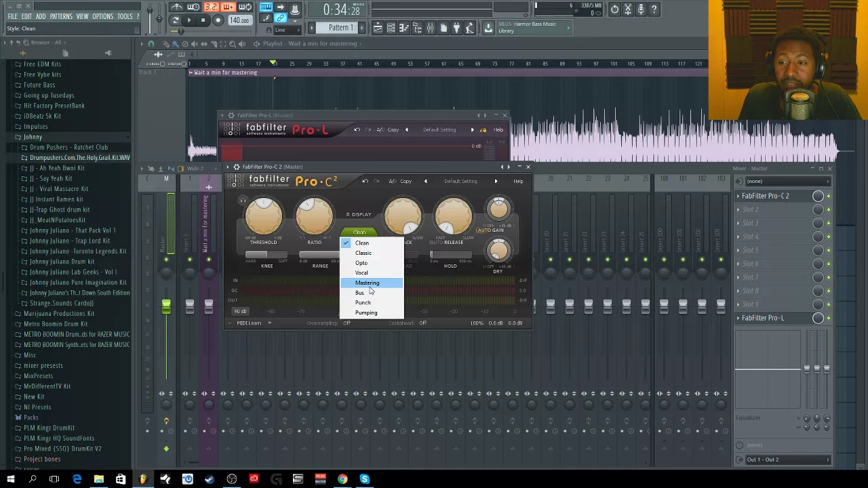Screen dimensions: 868x488
Task: Open Pro-L plugin options gear icon
Action: coord(231,115)
